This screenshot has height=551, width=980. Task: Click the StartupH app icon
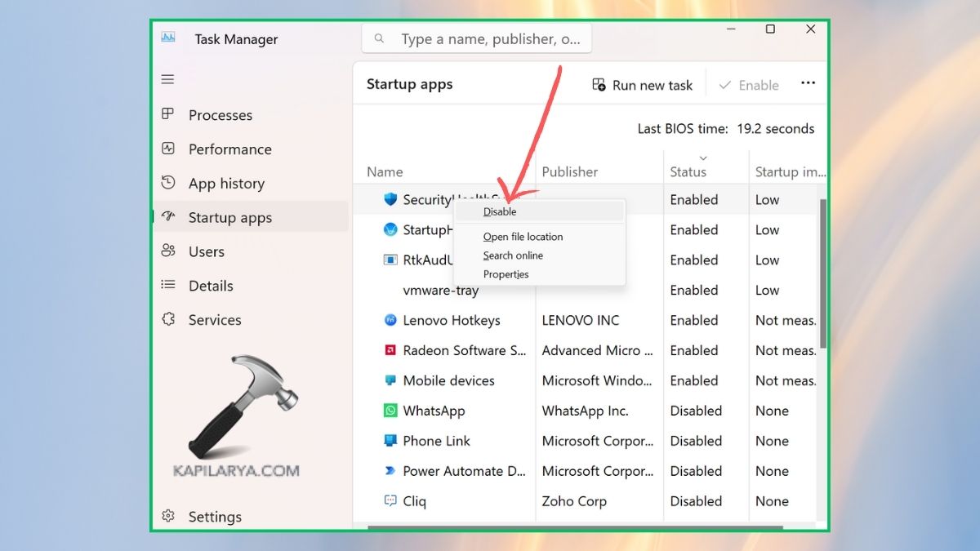click(390, 229)
